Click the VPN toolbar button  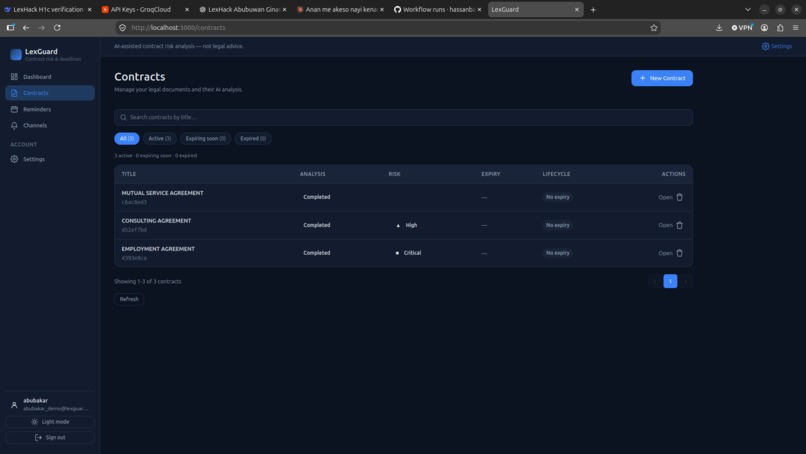(742, 28)
